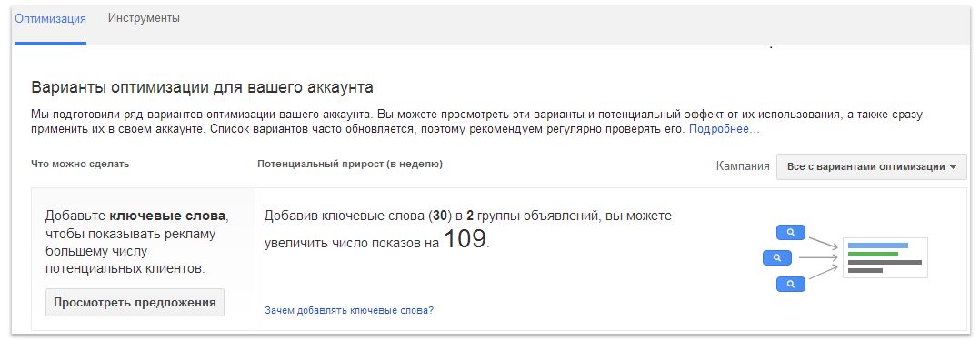
Task: Click the middle blue search magnifier icon
Action: coord(777,257)
